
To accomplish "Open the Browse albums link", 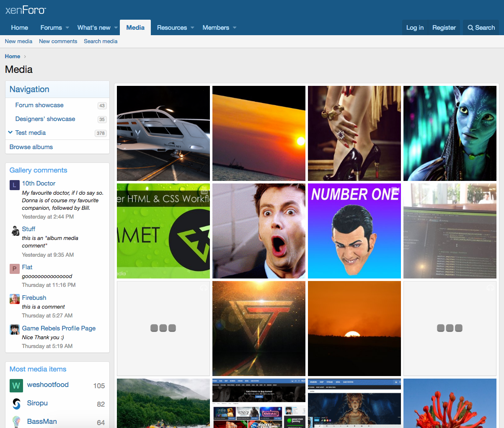I will click(31, 147).
